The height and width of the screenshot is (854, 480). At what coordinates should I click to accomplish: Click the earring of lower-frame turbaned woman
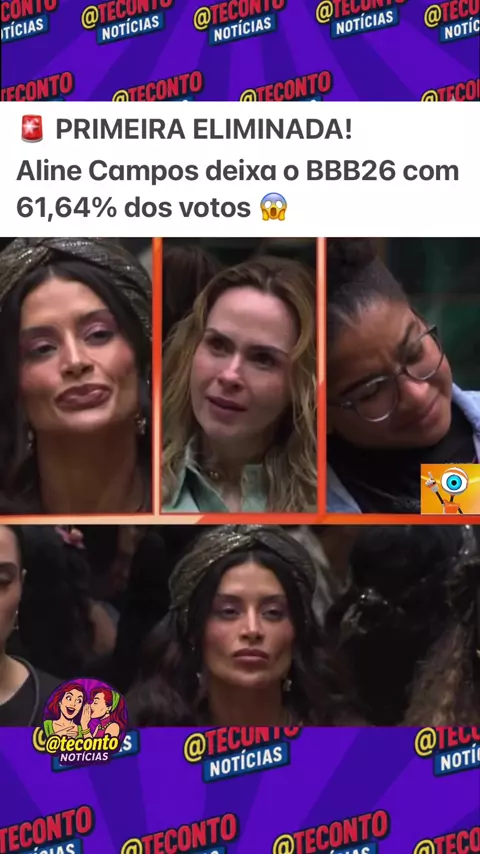pos(287,684)
